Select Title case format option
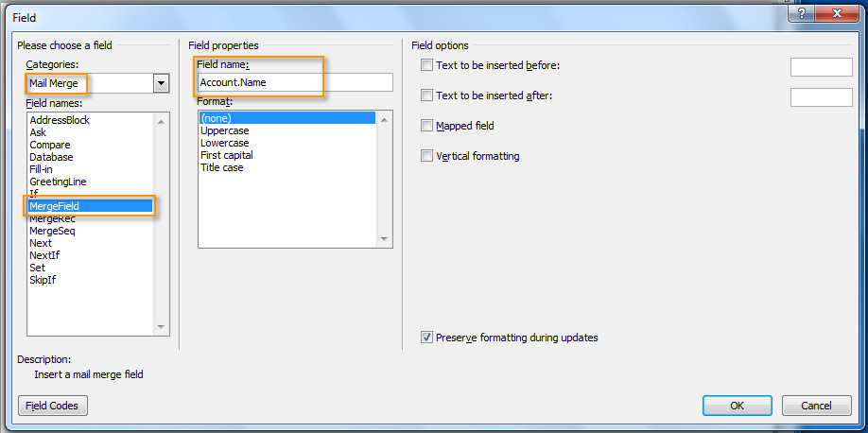The height and width of the screenshot is (433, 868). click(x=221, y=167)
